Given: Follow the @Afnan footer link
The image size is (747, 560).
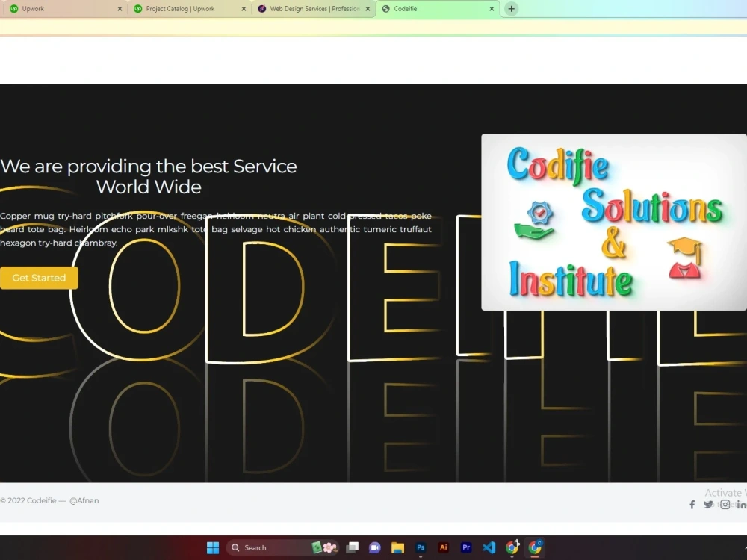Looking at the screenshot, I should [x=84, y=500].
